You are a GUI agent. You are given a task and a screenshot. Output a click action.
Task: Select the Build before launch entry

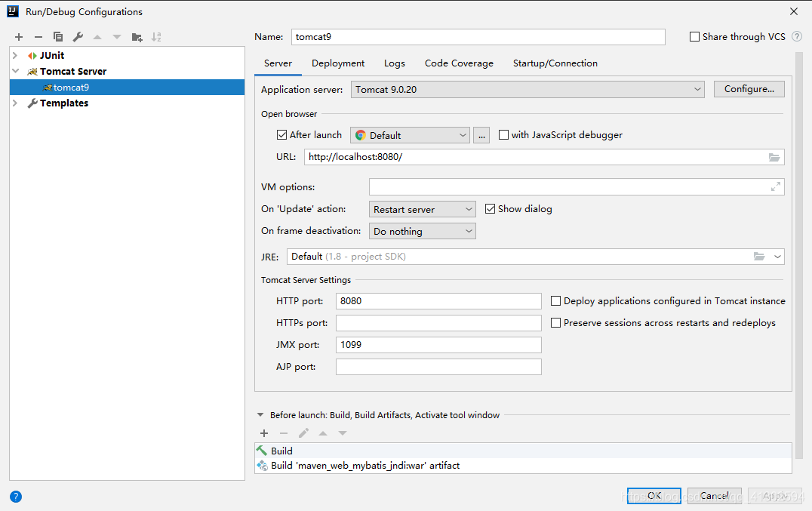click(x=523, y=451)
